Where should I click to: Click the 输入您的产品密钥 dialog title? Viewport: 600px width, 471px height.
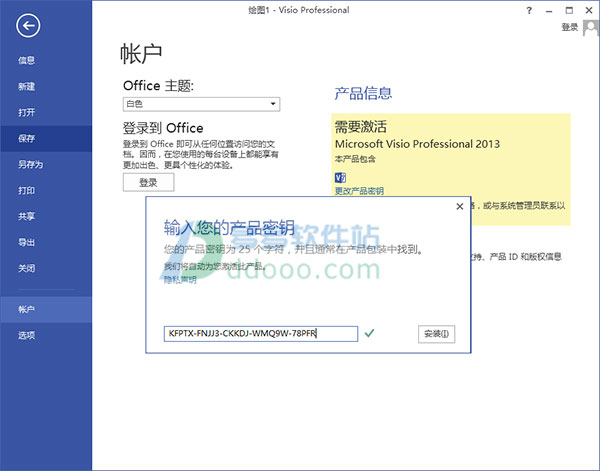pos(229,227)
